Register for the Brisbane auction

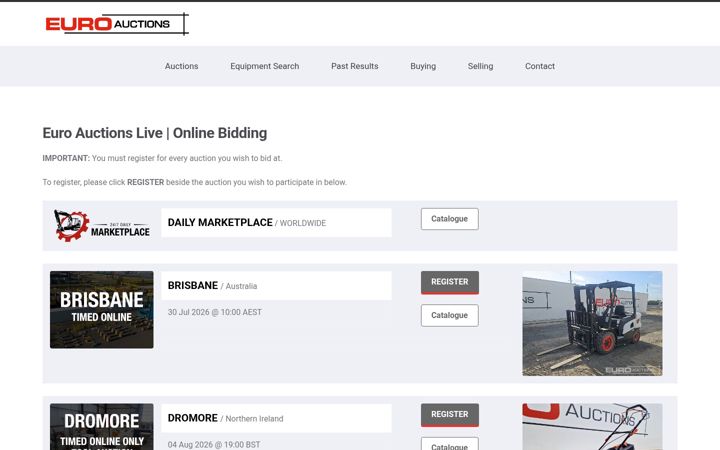point(450,282)
